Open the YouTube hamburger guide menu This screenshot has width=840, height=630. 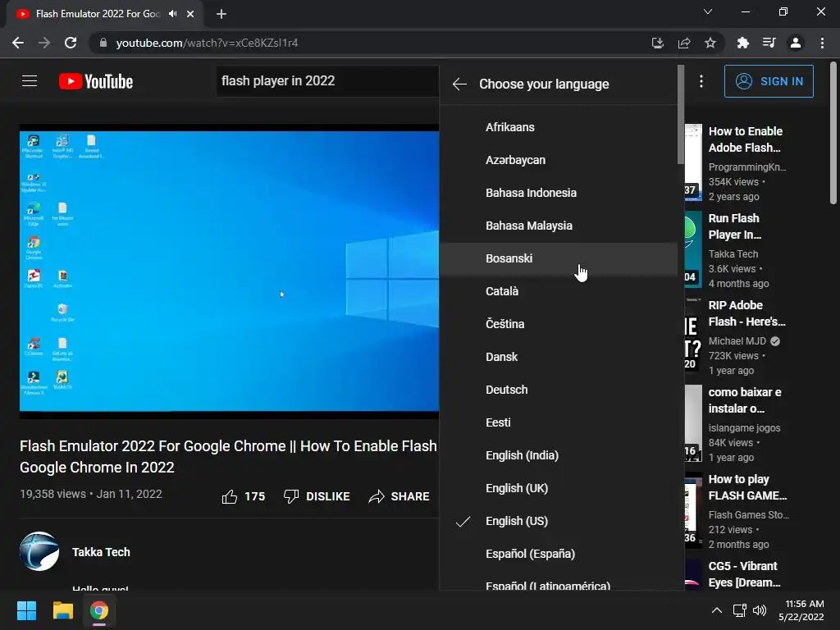tap(30, 81)
